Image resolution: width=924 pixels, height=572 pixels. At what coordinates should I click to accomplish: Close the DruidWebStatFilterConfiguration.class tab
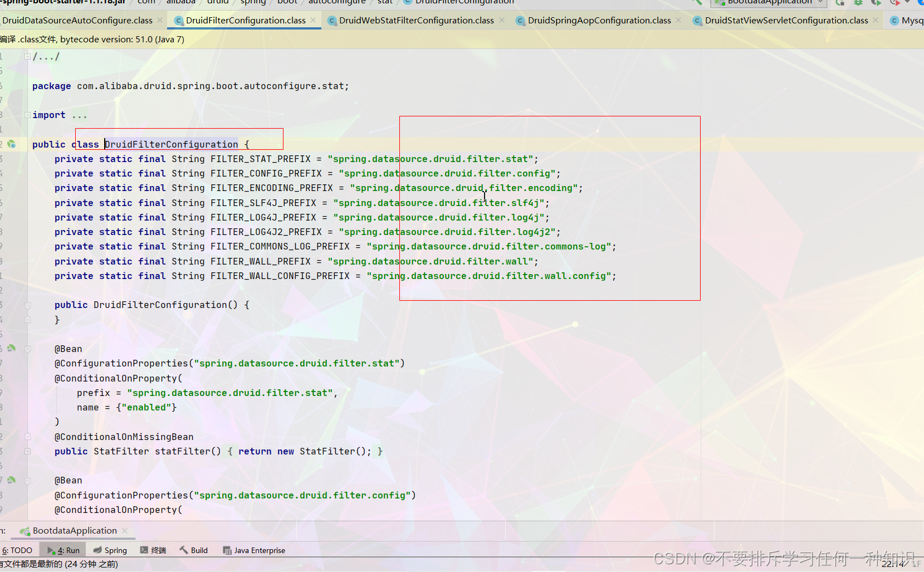coord(502,20)
